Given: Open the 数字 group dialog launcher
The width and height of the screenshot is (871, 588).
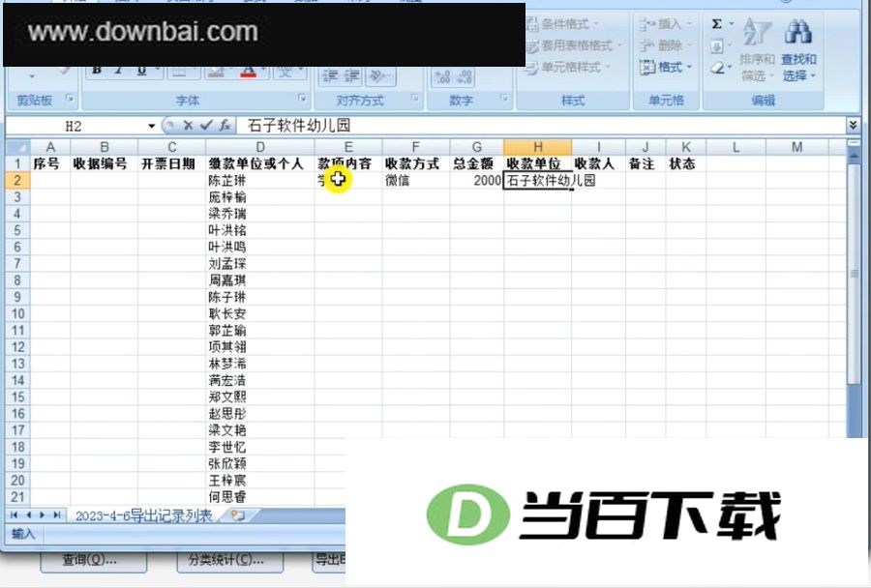Looking at the screenshot, I should [x=504, y=99].
